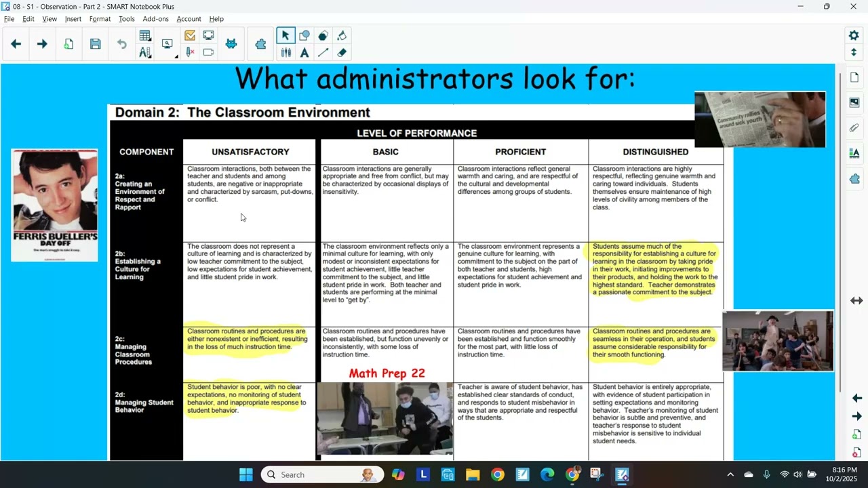Select the Math Prep 22 classroom photo

click(x=384, y=418)
